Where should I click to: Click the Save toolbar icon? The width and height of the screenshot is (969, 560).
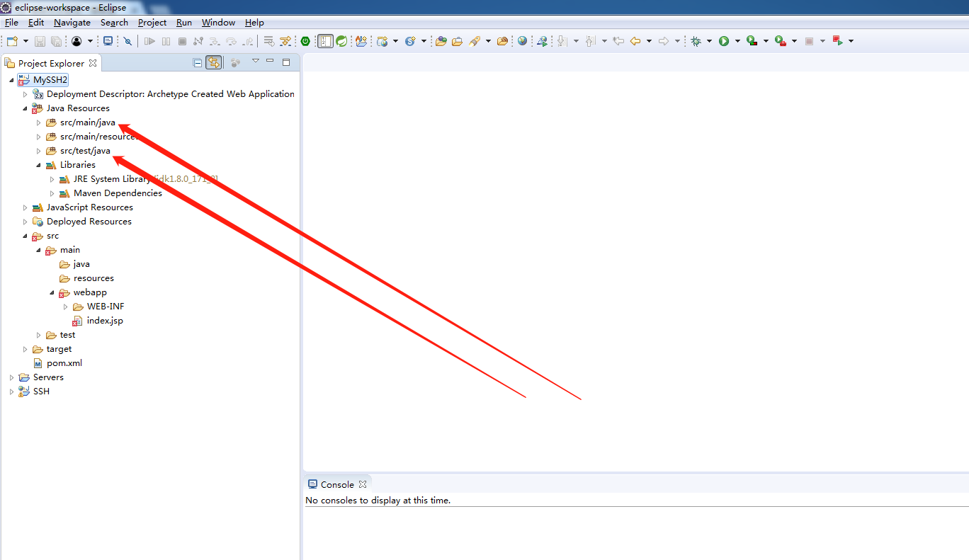tap(40, 41)
